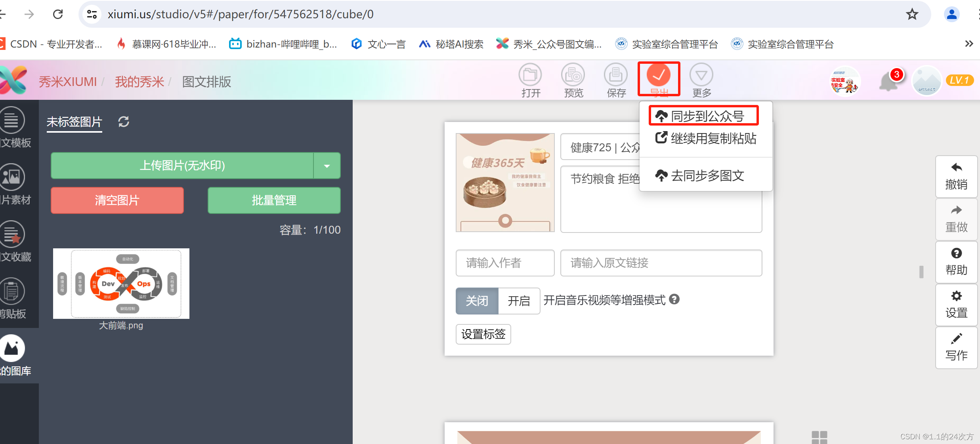The width and height of the screenshot is (980, 444).
Task: Set enhanced mode toggle to 关闭
Action: (477, 301)
